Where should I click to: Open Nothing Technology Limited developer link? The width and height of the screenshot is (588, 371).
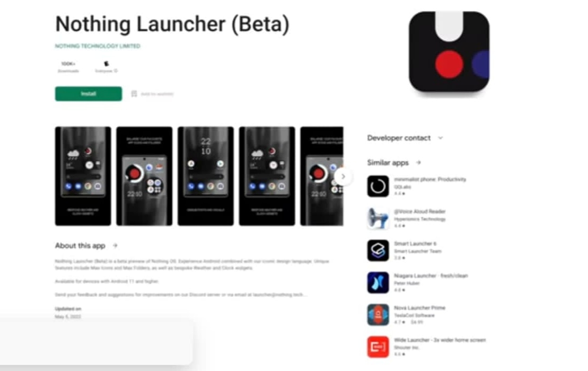click(x=98, y=46)
